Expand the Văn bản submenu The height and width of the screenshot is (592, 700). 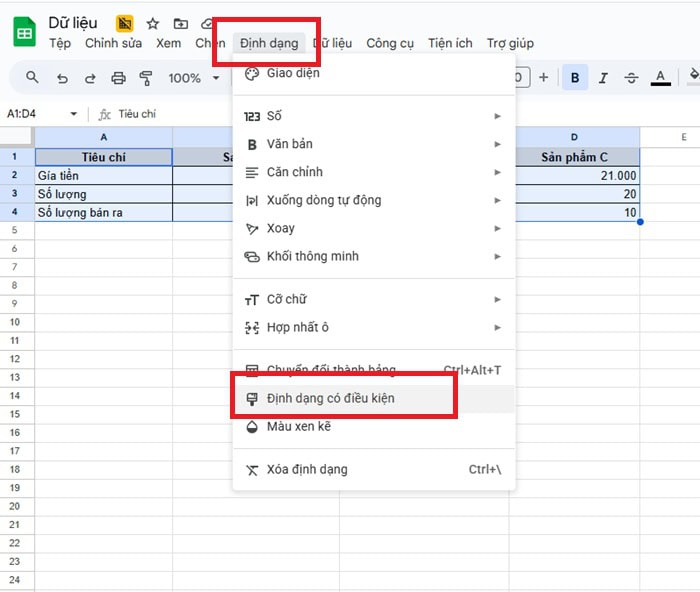click(x=374, y=144)
